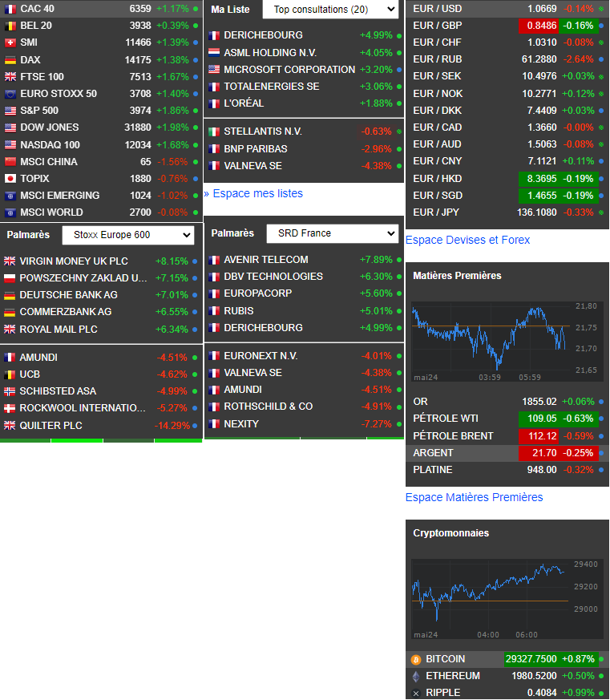The height and width of the screenshot is (700, 610).
Task: Click the Swiss flag next to SMI
Action: tap(10, 42)
